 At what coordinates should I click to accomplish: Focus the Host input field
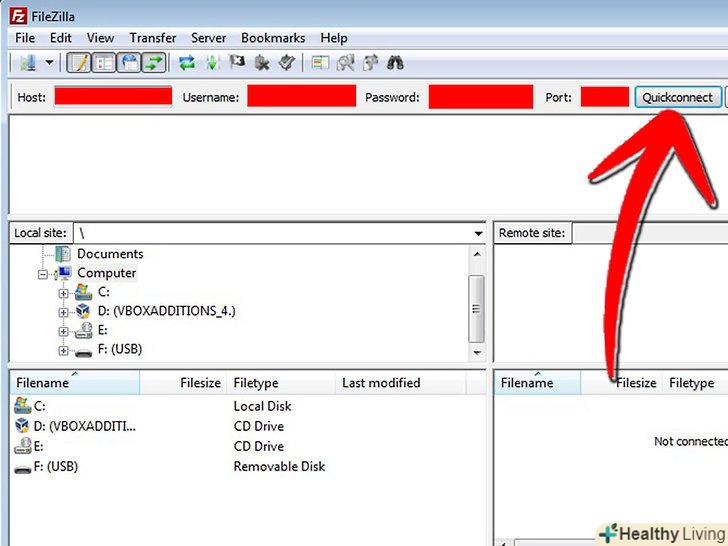click(x=113, y=97)
